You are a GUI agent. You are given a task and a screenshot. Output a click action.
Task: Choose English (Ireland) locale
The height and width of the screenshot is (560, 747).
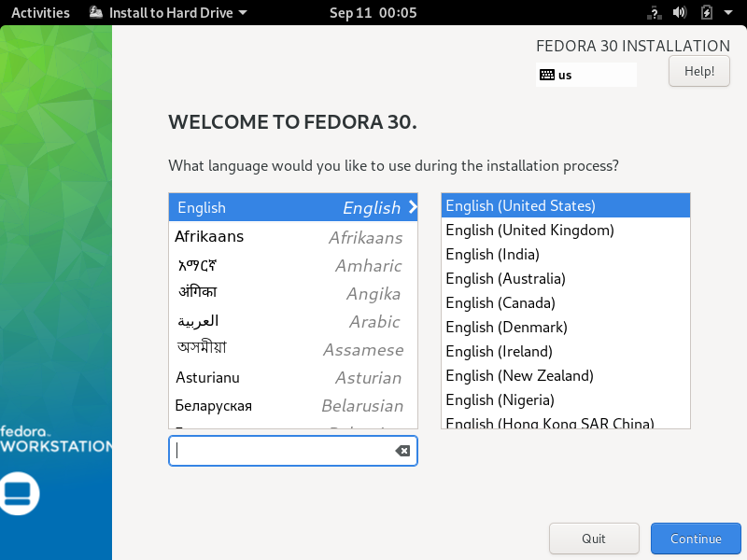click(566, 352)
